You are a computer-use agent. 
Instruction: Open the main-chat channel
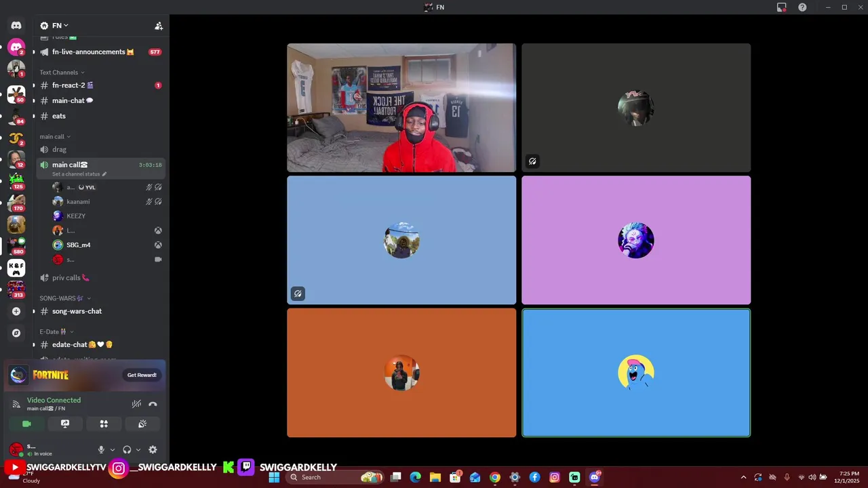100,101
